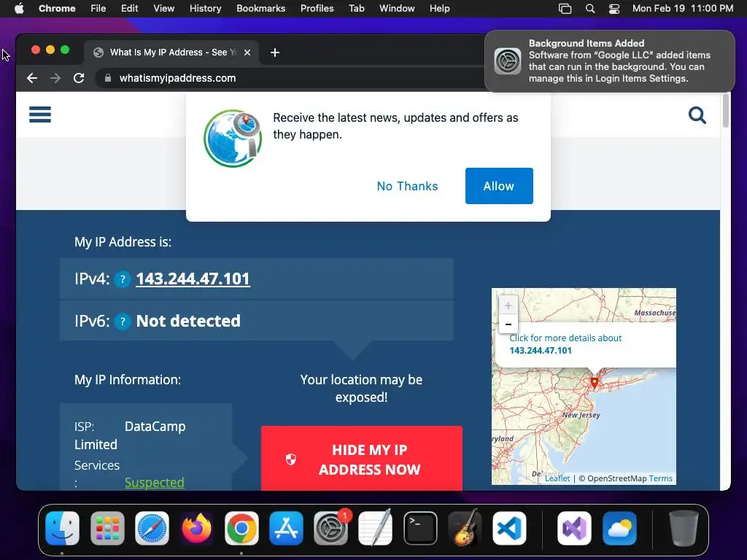The height and width of the screenshot is (560, 747).
Task: Click the Suspected services link
Action: 155,483
